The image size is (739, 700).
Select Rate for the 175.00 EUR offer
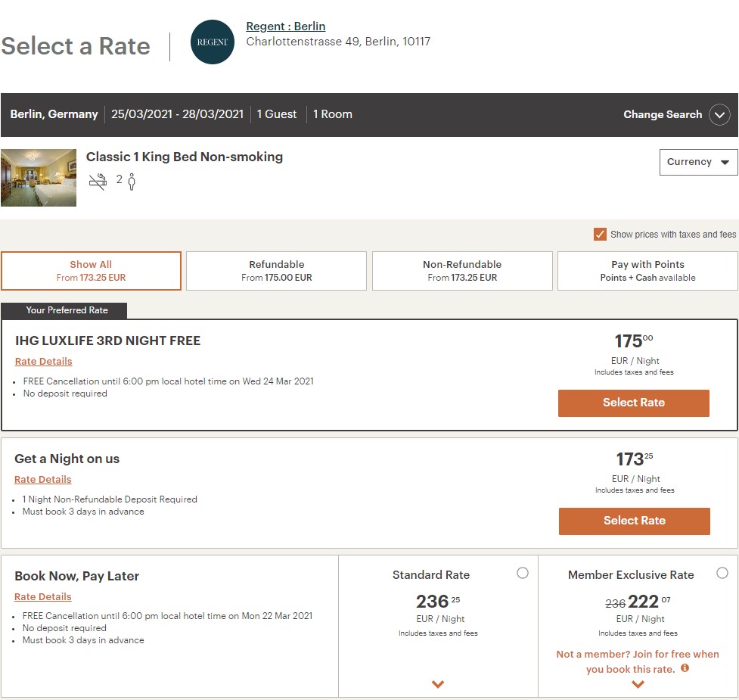tap(633, 403)
